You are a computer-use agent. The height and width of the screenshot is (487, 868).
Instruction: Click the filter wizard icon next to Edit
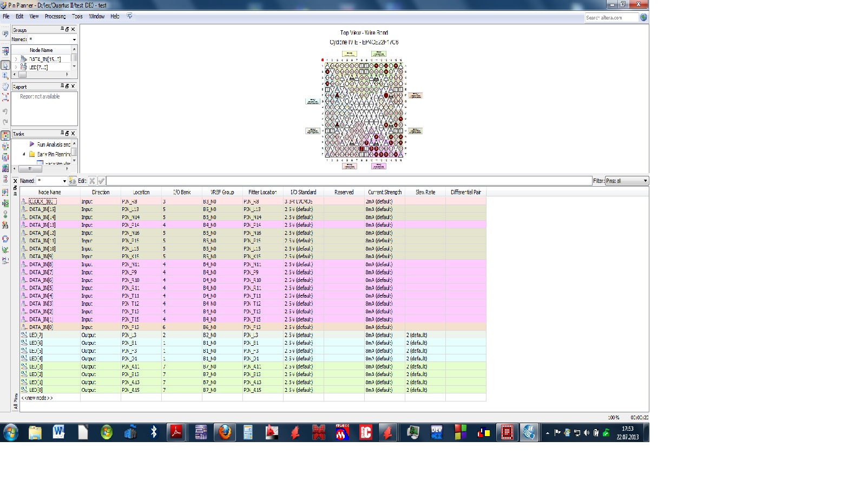click(73, 181)
